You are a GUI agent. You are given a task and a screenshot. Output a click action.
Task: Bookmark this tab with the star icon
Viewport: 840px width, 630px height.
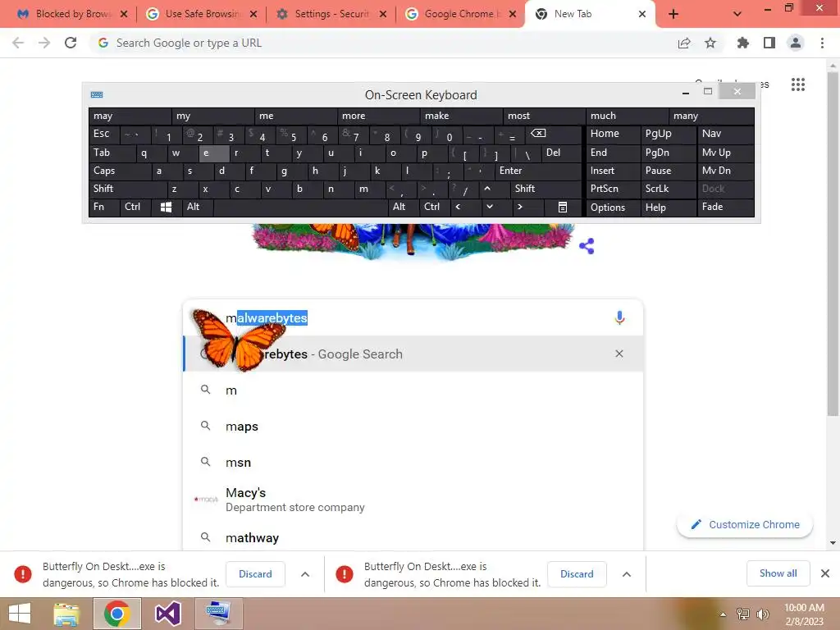[x=710, y=43]
